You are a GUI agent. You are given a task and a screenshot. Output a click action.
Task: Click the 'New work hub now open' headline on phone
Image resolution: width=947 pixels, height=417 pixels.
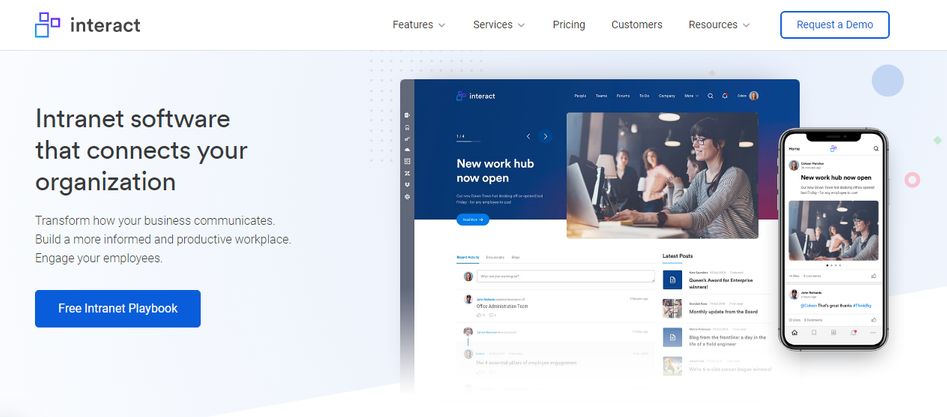(x=836, y=178)
